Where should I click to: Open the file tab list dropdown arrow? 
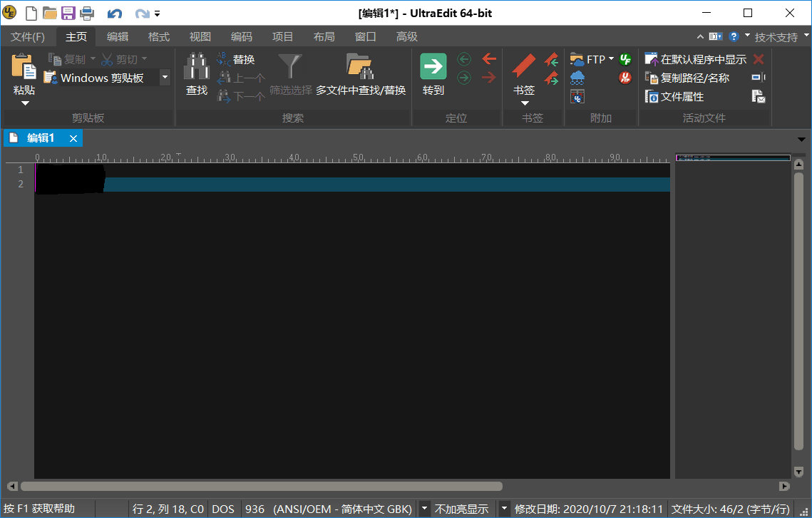(801, 140)
